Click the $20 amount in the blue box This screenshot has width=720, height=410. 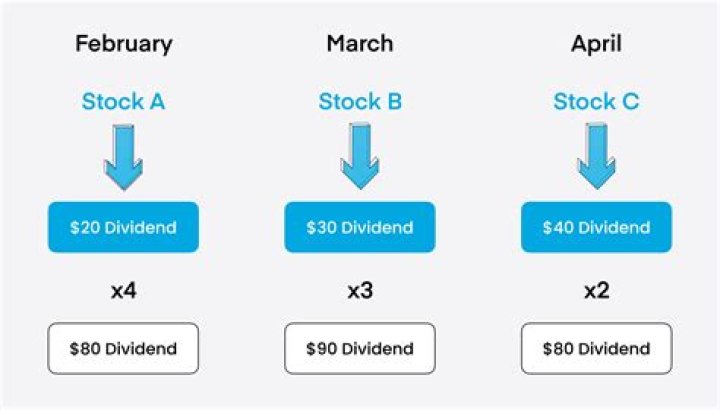click(x=85, y=228)
